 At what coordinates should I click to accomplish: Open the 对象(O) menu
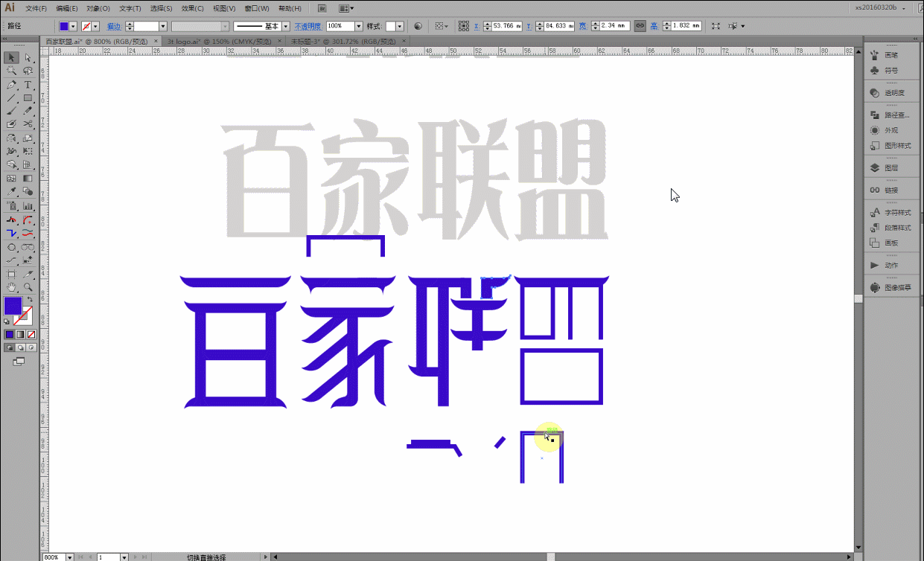click(98, 8)
